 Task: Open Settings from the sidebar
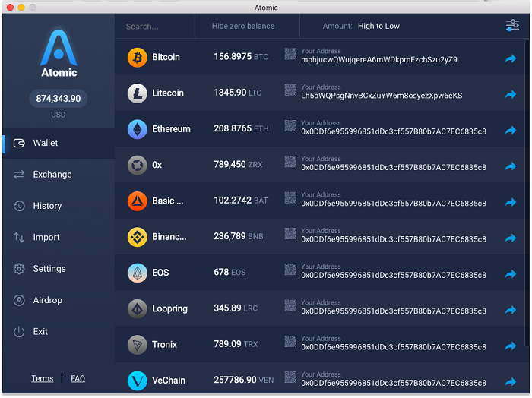(59, 269)
